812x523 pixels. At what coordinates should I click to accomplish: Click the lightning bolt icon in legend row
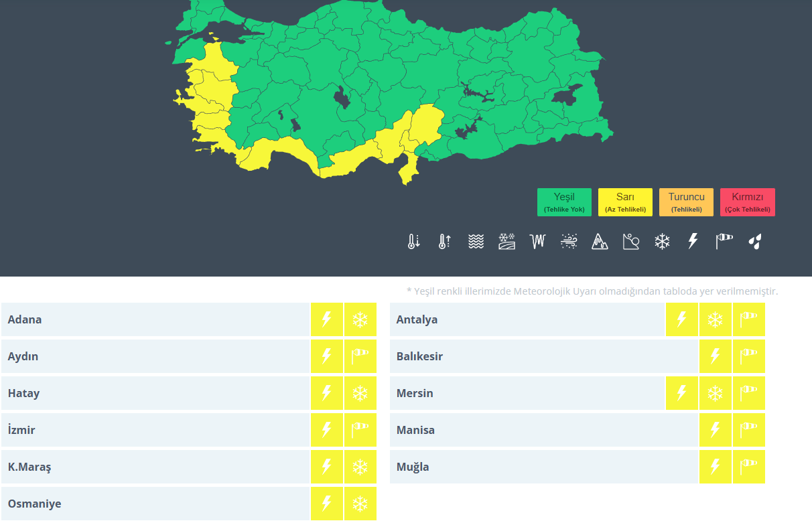[x=693, y=242]
